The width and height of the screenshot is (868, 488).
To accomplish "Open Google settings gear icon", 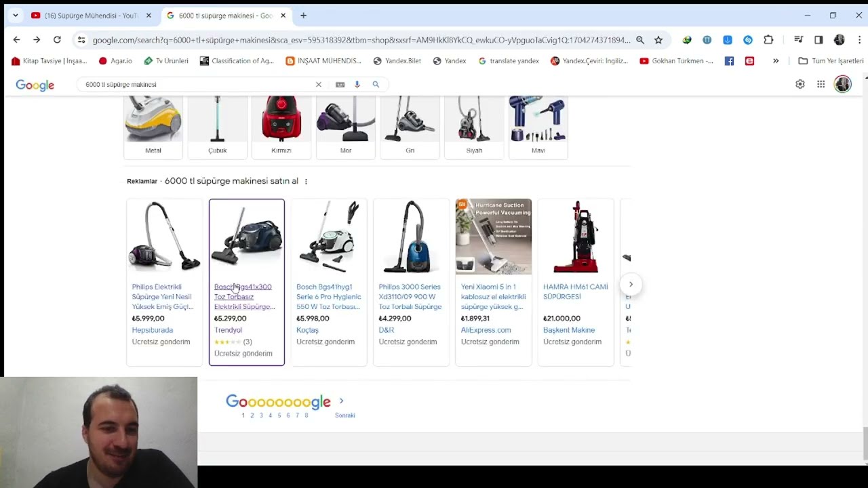I will click(x=800, y=84).
